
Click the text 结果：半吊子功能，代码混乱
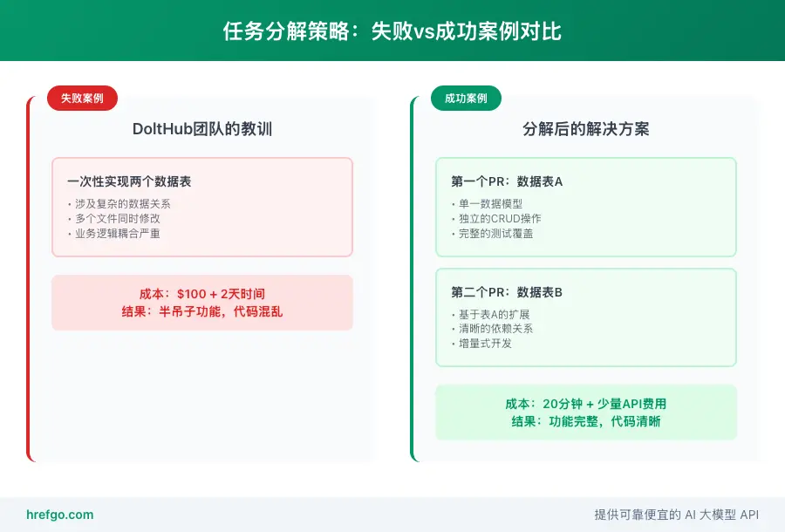[x=202, y=312]
